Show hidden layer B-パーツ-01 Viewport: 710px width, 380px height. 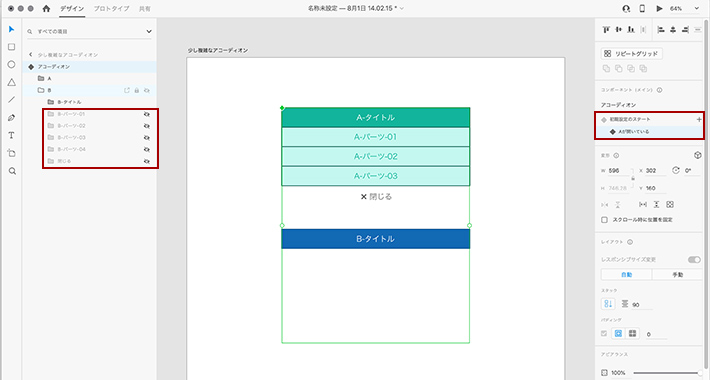[147, 114]
